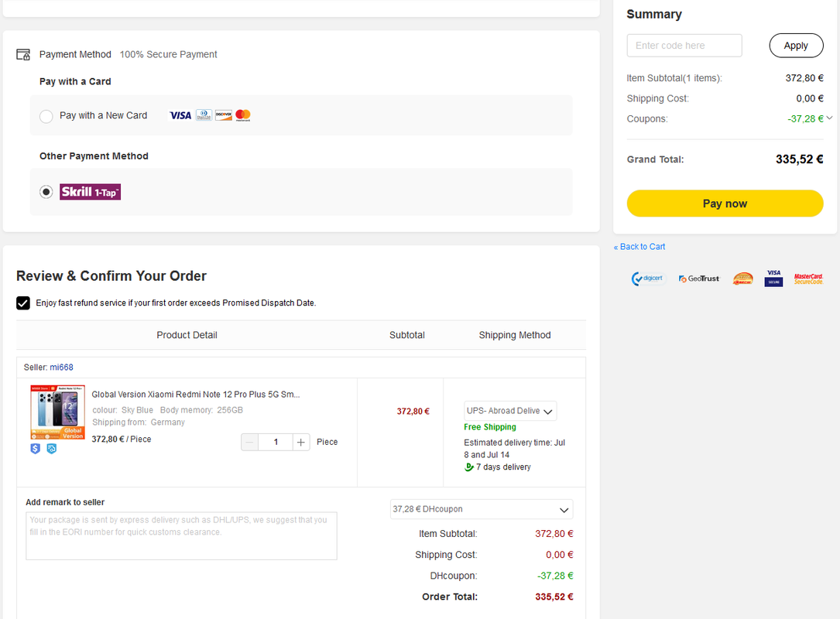Viewport: 840px width, 619px height.
Task: Click the Order Total 335,52 € value
Action: [x=554, y=597]
